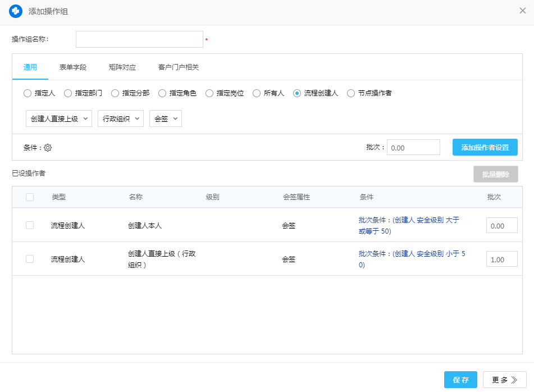534x392 pixels.
Task: Tick the checkbox for 创建人直接上级 row
Action: (30, 259)
